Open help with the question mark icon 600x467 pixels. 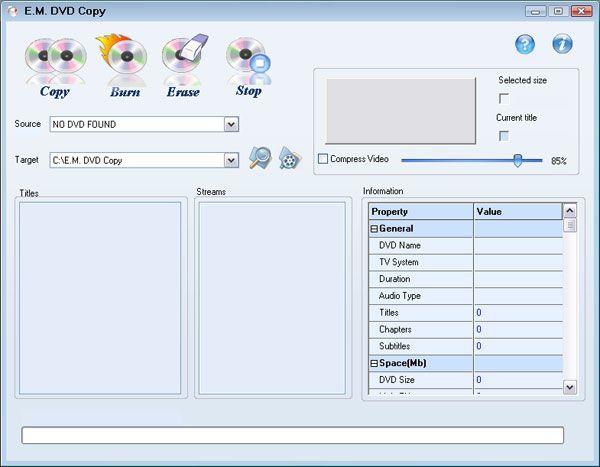525,44
